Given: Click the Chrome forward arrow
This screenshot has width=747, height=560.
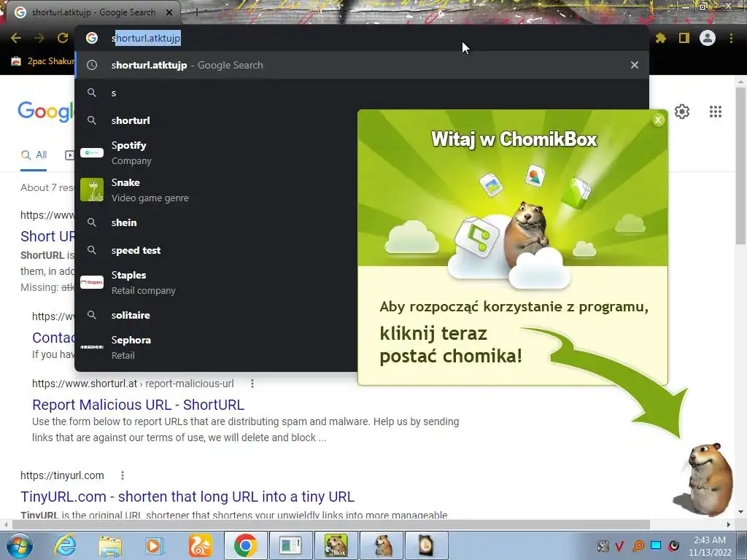Looking at the screenshot, I should (x=39, y=38).
